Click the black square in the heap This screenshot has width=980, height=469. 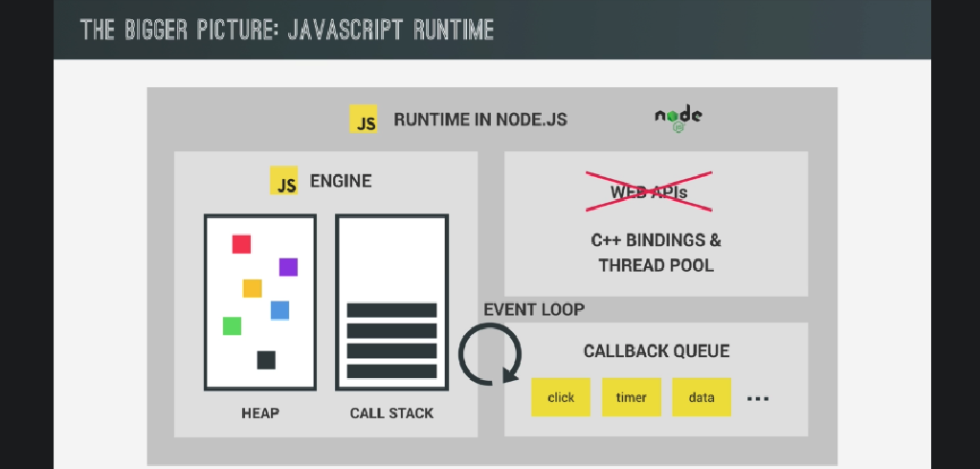coord(266,360)
